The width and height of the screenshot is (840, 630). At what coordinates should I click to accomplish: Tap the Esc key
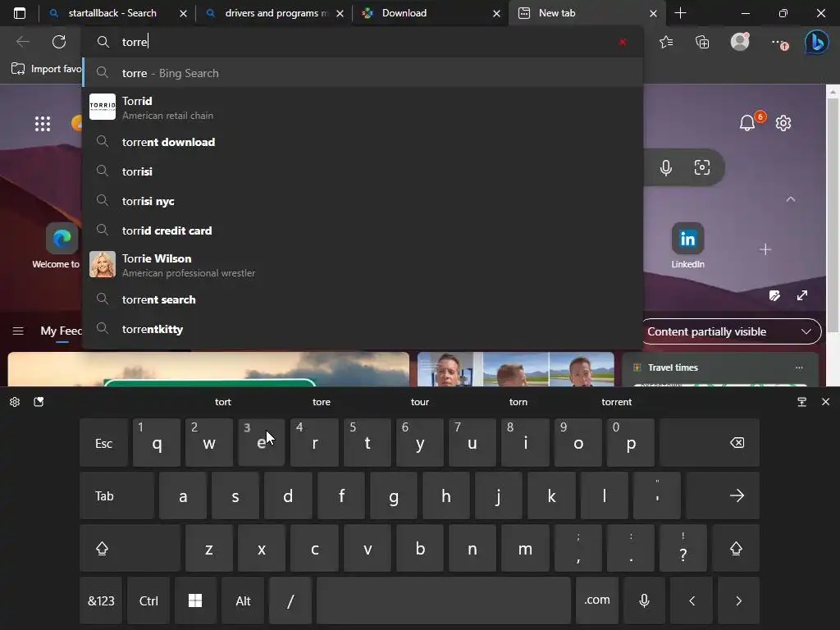[103, 443]
